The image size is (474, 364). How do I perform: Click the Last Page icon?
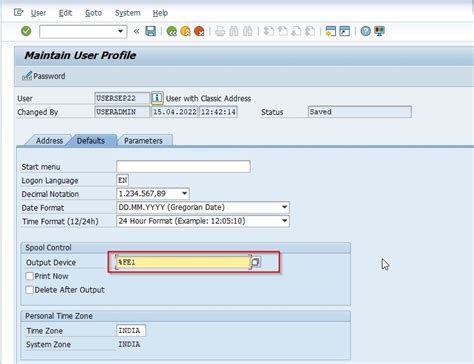coord(310,32)
